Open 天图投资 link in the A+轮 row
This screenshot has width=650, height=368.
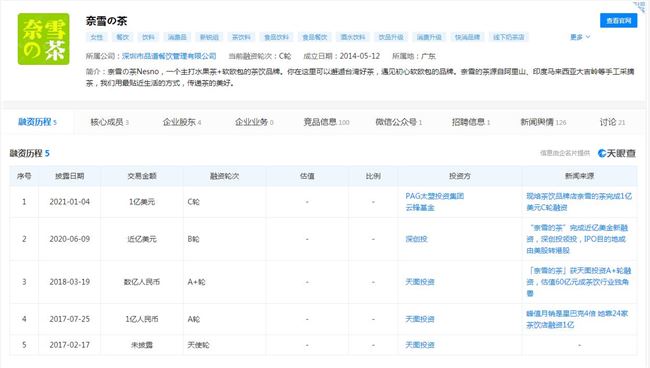(420, 282)
